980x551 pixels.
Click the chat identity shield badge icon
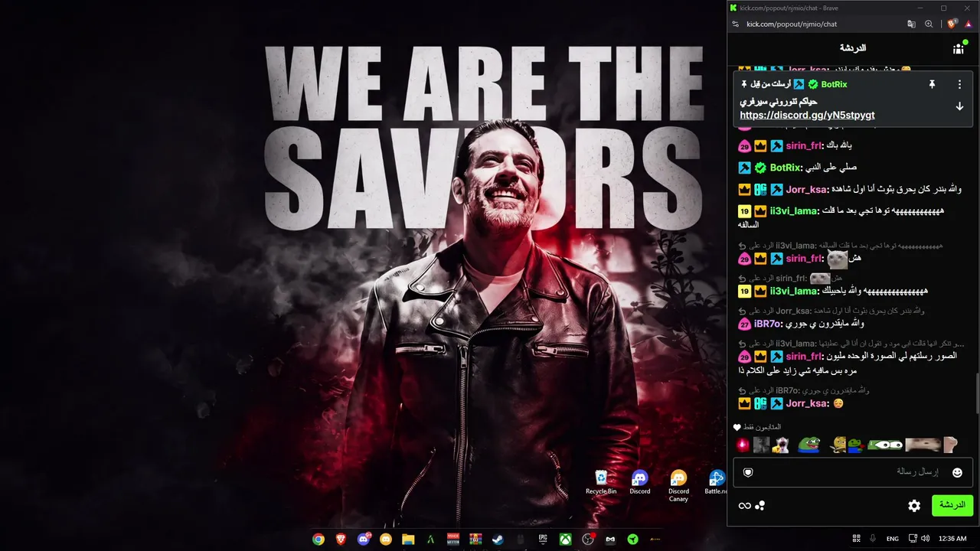(748, 473)
